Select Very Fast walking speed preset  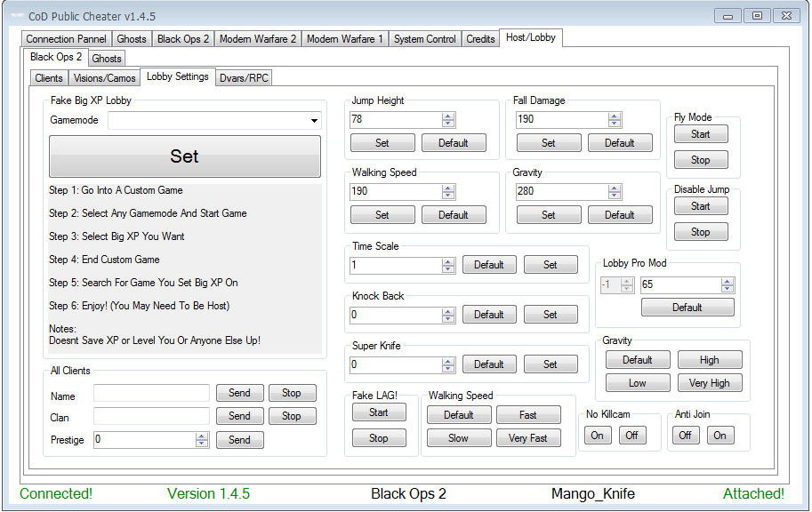[528, 438]
